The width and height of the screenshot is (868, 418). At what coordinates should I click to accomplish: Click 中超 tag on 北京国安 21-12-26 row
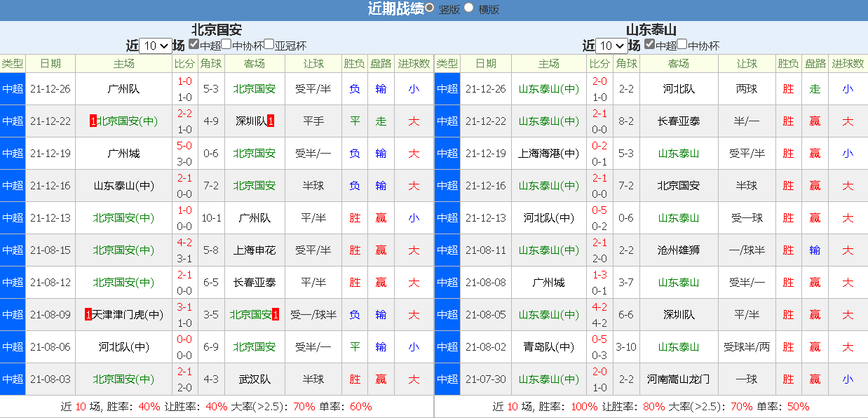click(x=13, y=89)
